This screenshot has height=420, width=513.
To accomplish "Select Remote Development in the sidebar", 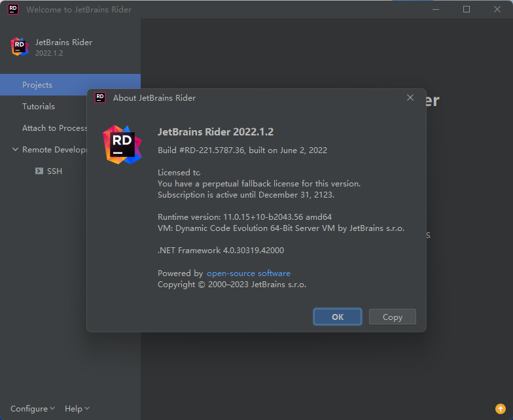I will click(x=55, y=149).
